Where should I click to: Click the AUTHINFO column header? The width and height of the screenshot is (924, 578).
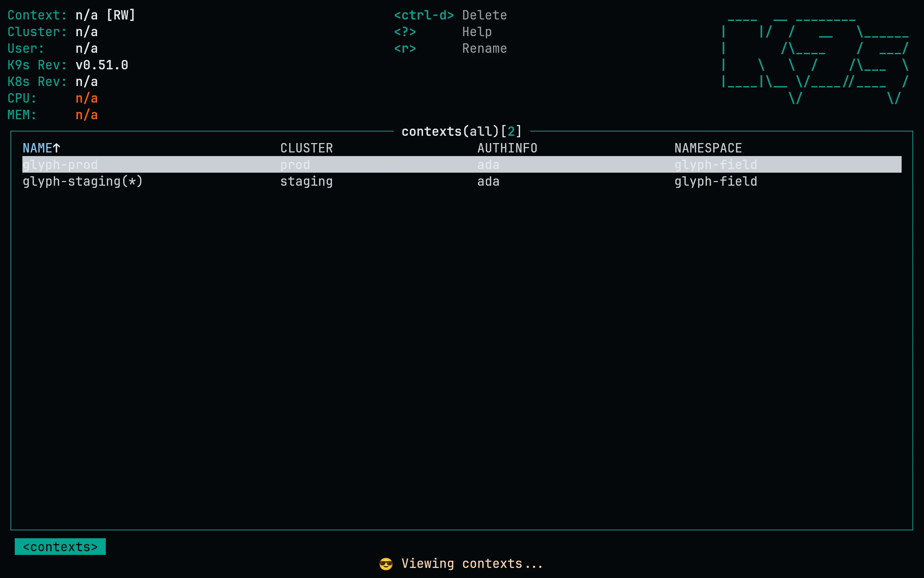tap(507, 148)
